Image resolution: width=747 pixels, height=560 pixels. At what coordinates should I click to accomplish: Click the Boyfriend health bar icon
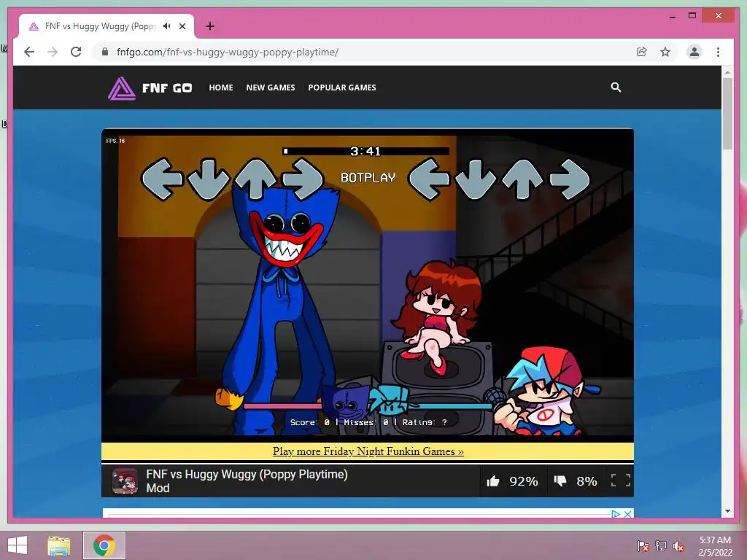[x=390, y=401]
